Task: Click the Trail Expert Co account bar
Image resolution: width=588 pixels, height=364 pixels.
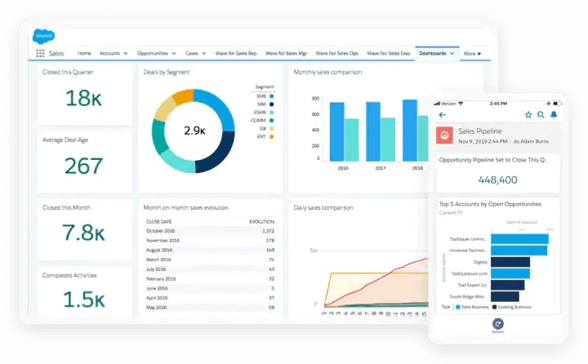Action: pos(507,285)
